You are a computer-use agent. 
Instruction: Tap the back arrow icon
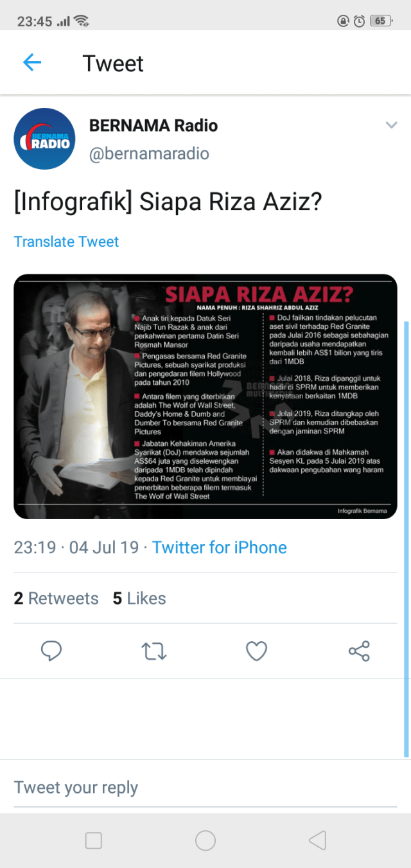tap(31, 62)
